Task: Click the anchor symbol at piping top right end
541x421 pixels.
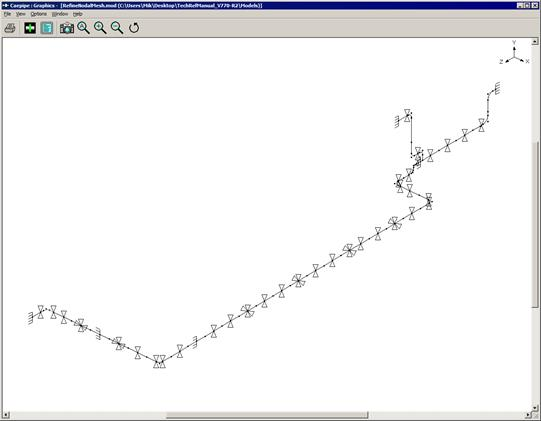Action: tap(497, 88)
